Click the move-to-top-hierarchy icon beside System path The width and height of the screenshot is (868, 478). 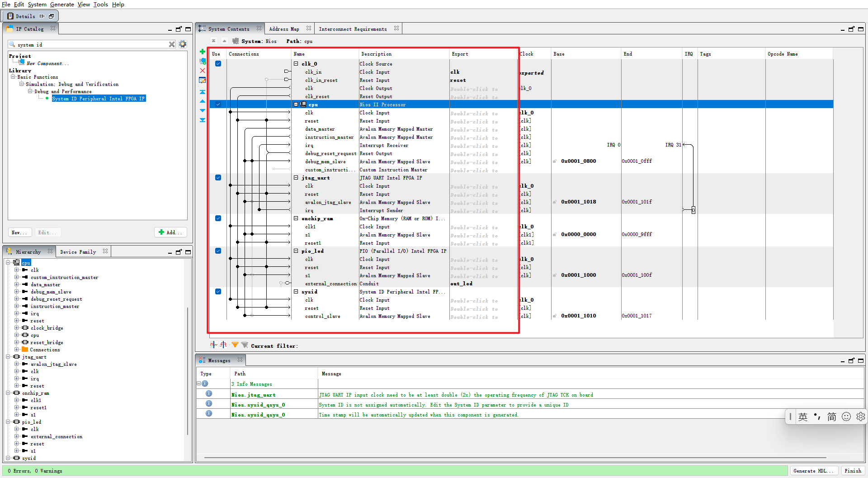[x=214, y=41]
